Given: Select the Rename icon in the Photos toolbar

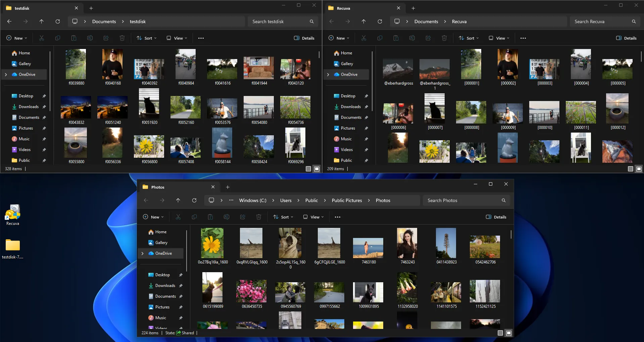Looking at the screenshot, I should coord(227,217).
